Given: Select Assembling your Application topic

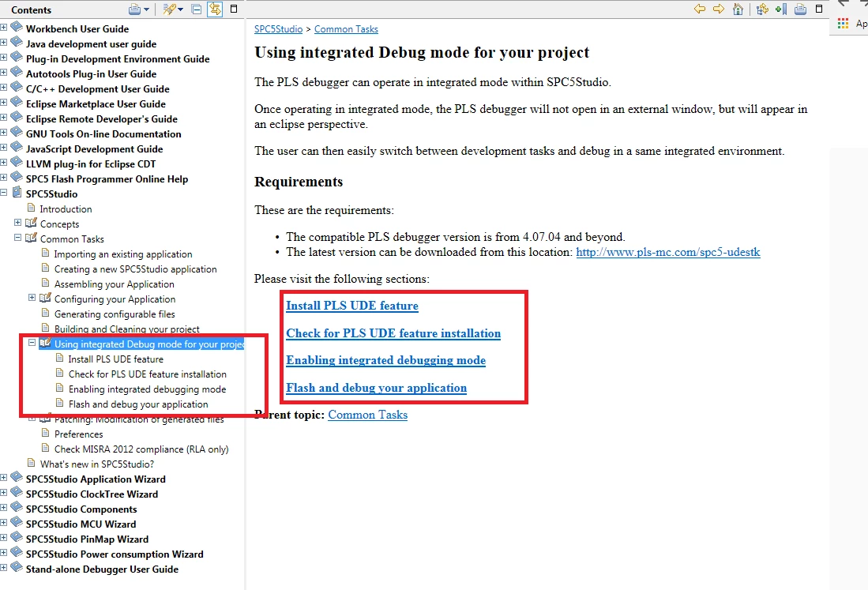Looking at the screenshot, I should coord(114,284).
